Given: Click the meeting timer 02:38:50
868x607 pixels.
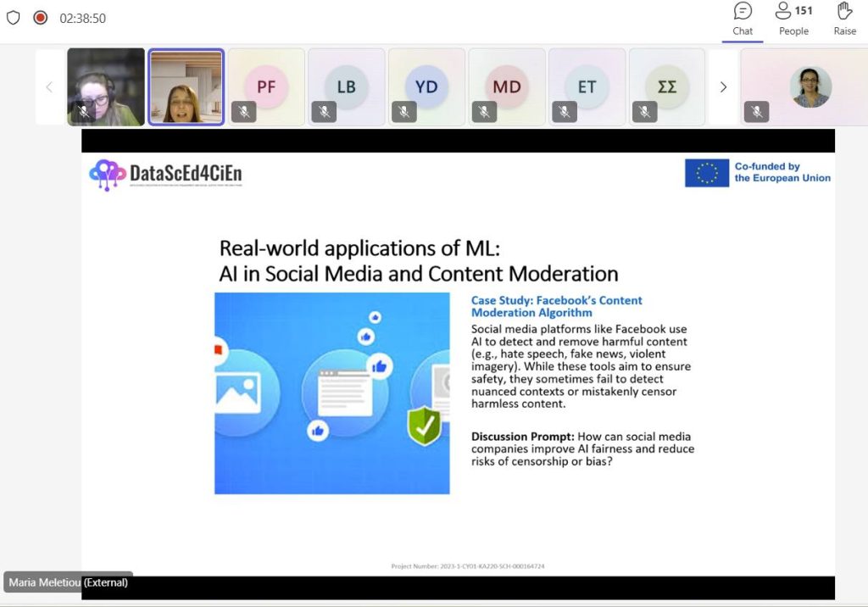Looking at the screenshot, I should (82, 18).
